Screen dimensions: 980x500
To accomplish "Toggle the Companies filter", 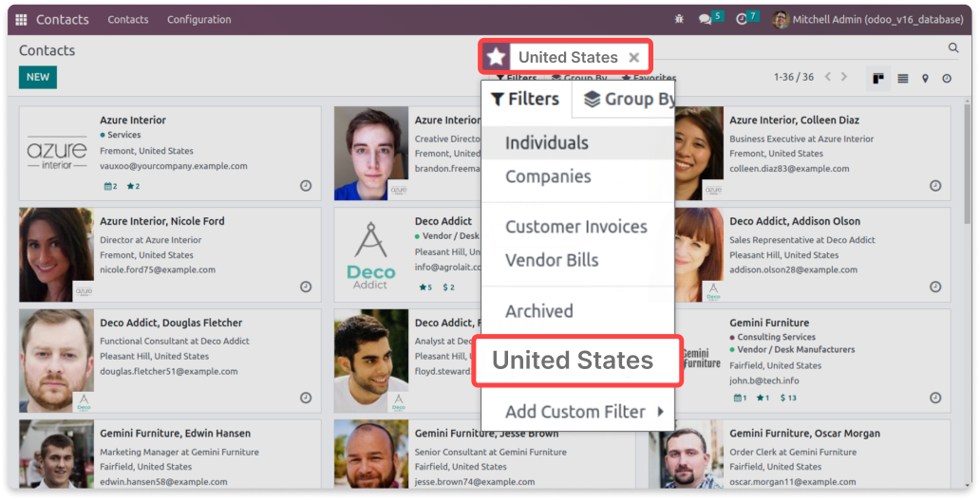I will 578,176.
